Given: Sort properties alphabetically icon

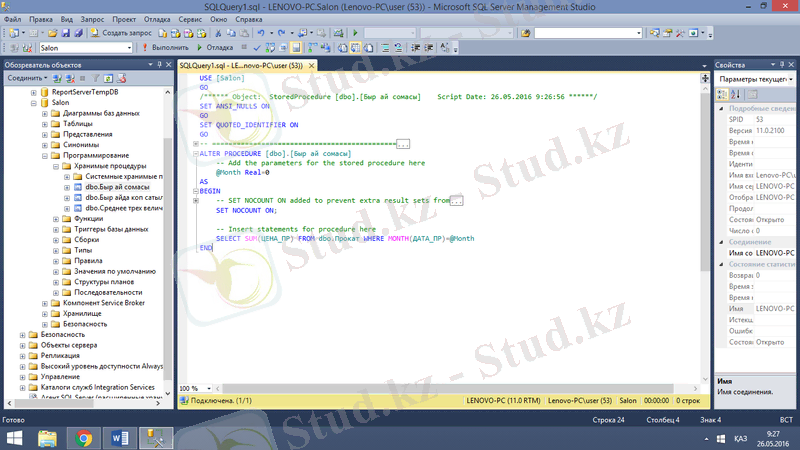Looking at the screenshot, I should [x=735, y=94].
